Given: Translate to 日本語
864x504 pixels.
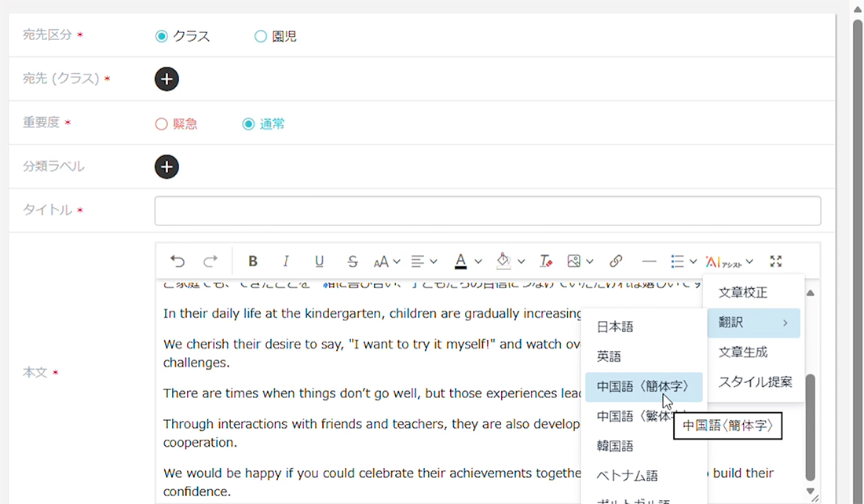Looking at the screenshot, I should (x=643, y=327).
